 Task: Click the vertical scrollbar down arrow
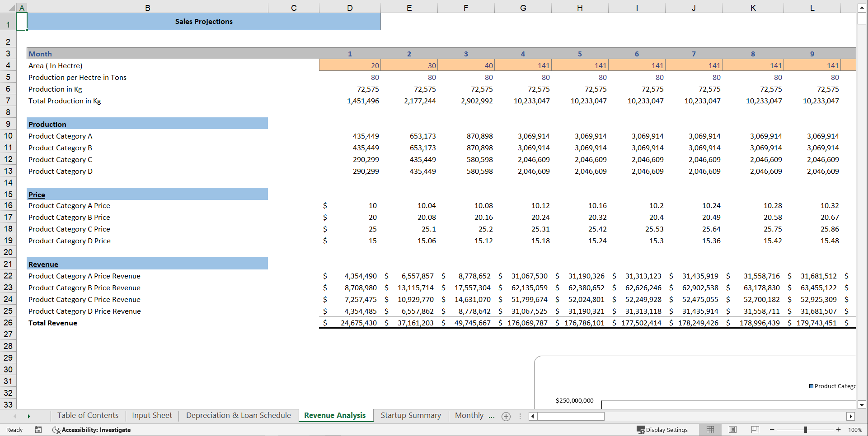(862, 405)
